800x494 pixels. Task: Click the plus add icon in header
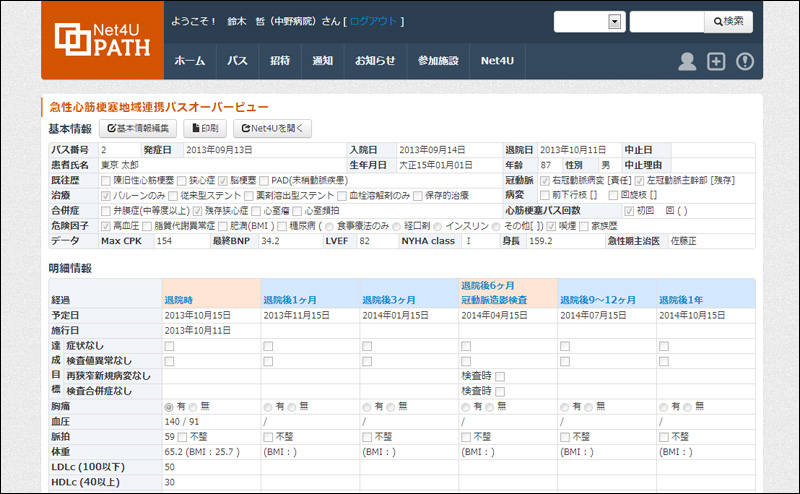click(716, 62)
